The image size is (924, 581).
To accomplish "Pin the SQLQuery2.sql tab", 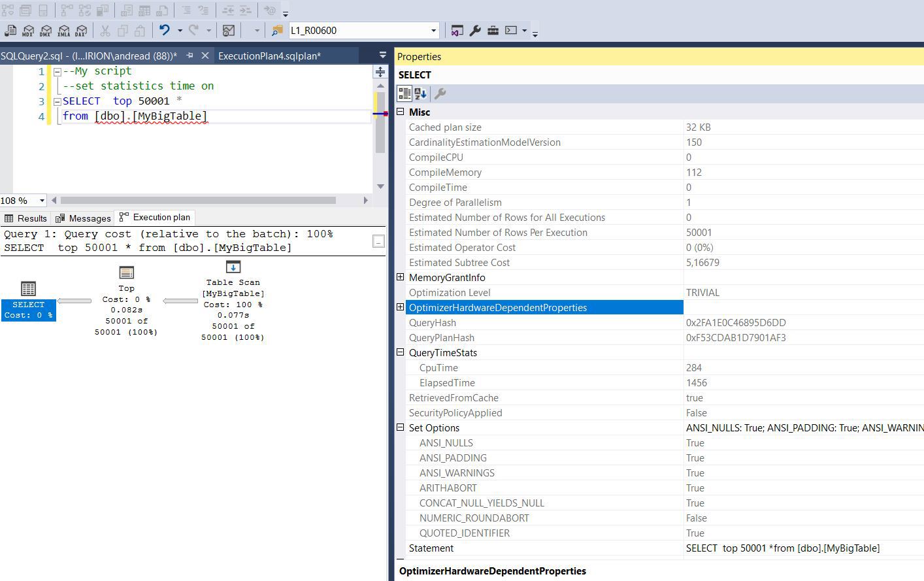I will click(x=190, y=56).
